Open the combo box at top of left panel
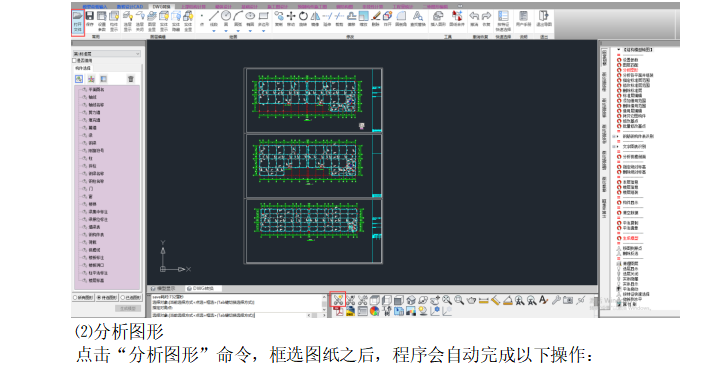This screenshot has height=381, width=717. coord(106,54)
